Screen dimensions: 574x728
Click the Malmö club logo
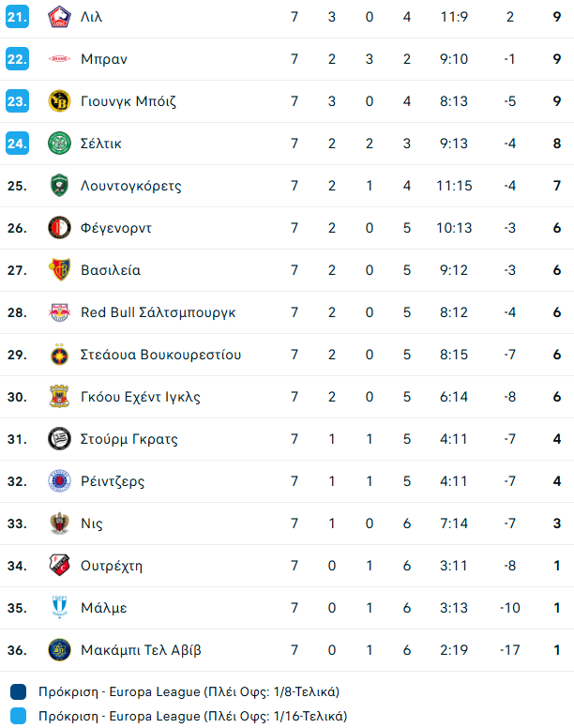click(59, 608)
